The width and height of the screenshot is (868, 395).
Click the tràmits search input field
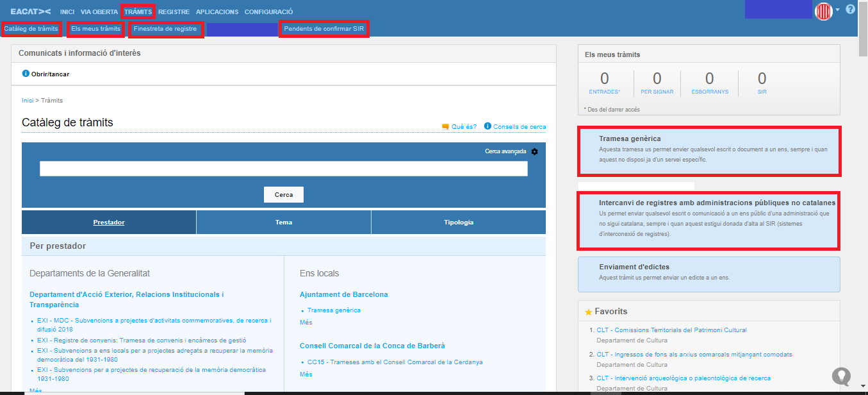283,169
